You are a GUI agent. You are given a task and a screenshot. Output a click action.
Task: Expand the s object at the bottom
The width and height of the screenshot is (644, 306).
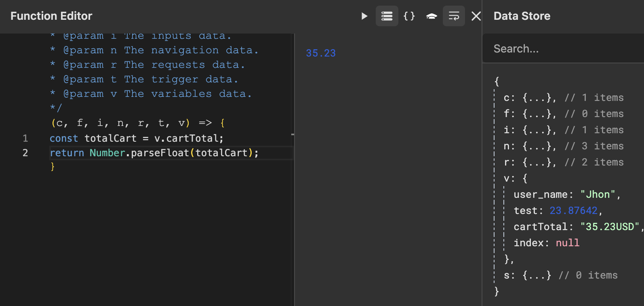tap(537, 275)
